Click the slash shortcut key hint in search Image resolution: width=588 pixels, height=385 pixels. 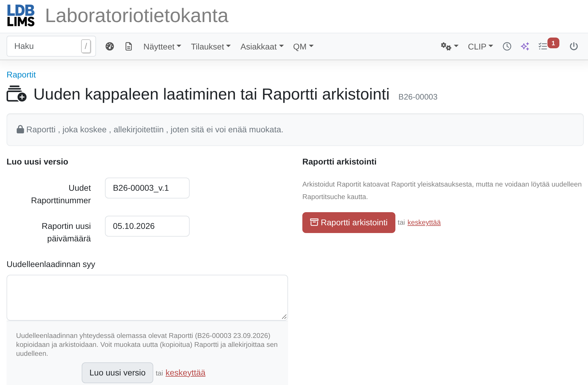coord(86,46)
